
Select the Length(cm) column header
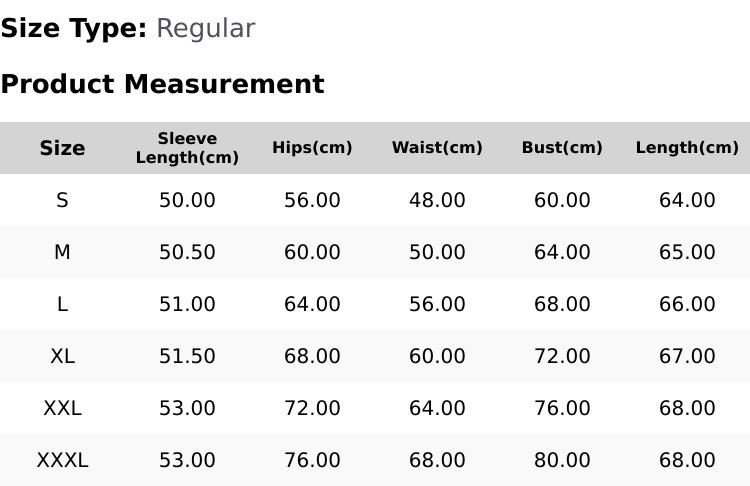coord(687,147)
